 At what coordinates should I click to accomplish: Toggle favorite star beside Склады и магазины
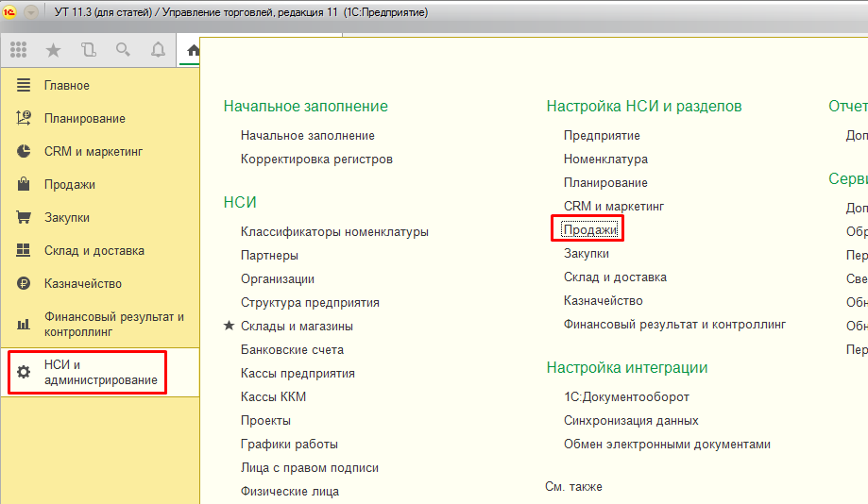pos(229,326)
